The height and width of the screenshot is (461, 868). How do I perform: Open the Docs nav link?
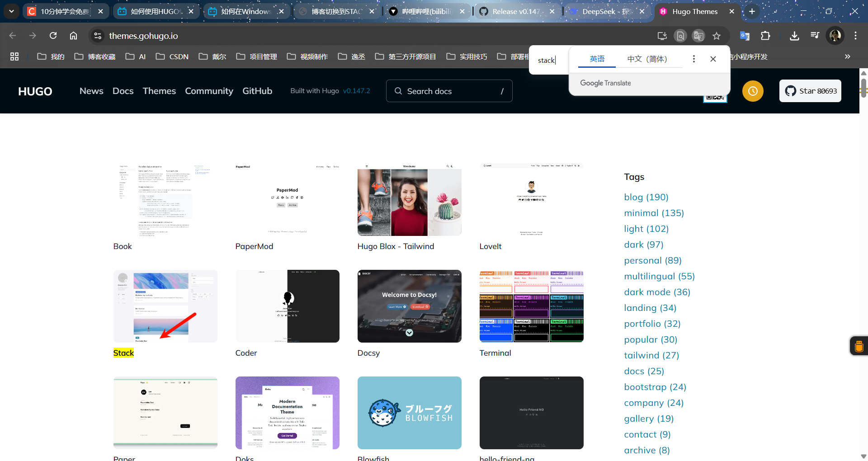click(x=123, y=91)
